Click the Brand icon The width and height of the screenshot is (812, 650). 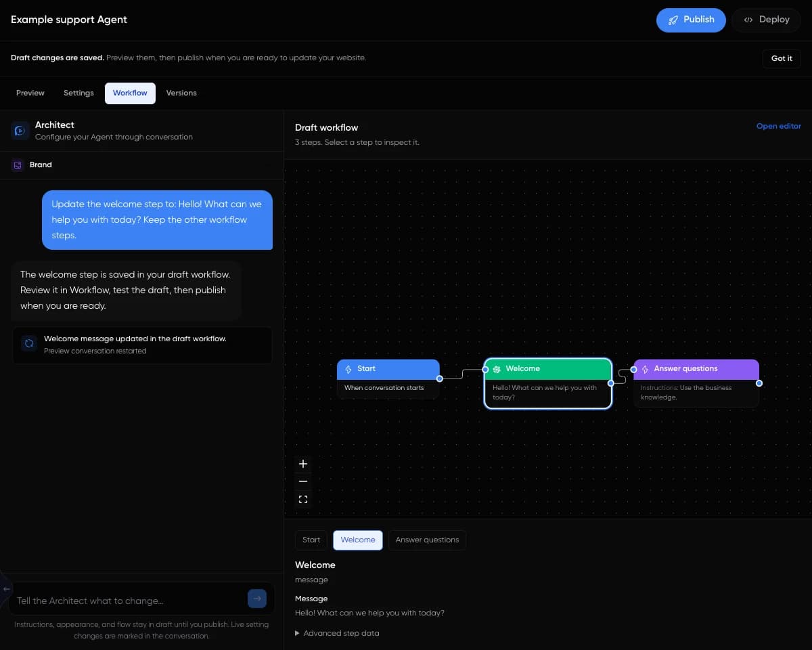18,165
